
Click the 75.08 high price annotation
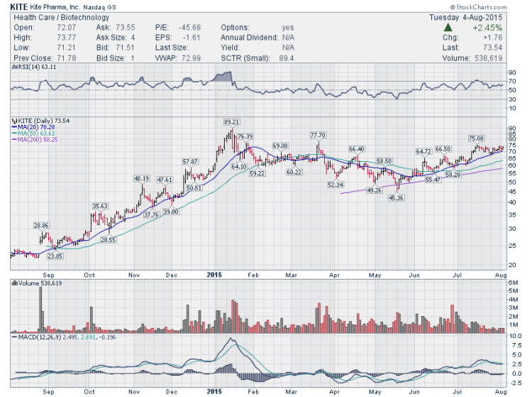(476, 138)
